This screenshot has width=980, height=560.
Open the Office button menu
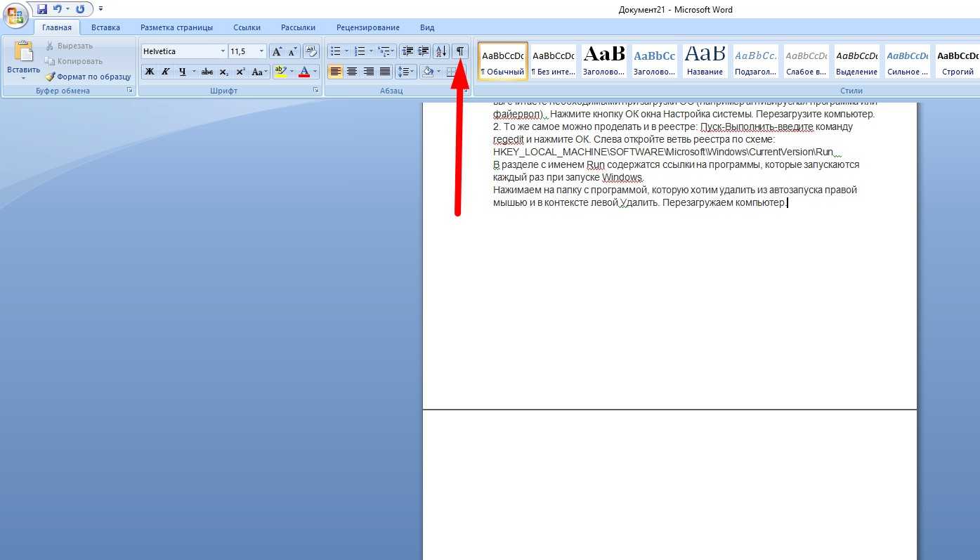16,15
